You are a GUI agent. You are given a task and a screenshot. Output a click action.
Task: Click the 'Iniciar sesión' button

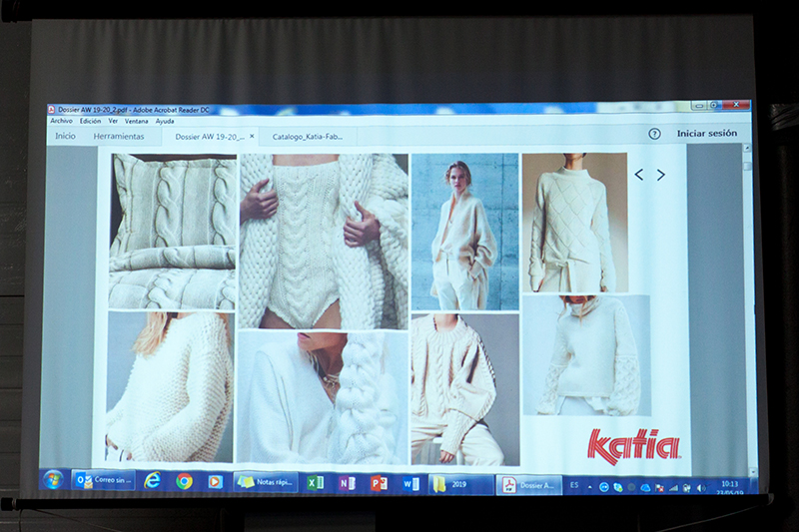tap(707, 134)
